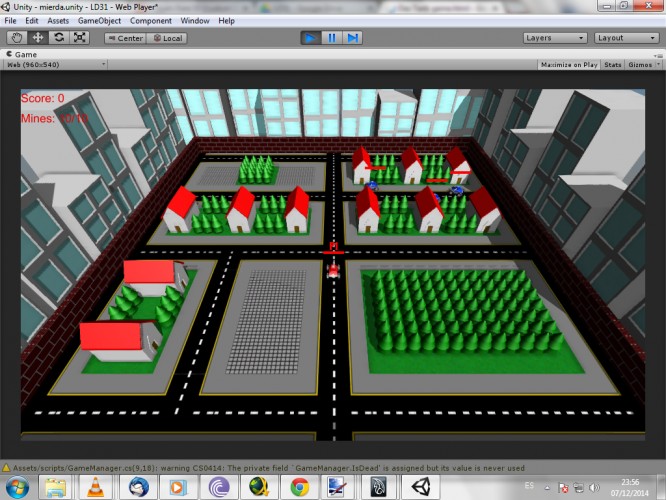Toggle Gizmos in Game view
Viewport: 666px width, 500px height.
click(640, 65)
